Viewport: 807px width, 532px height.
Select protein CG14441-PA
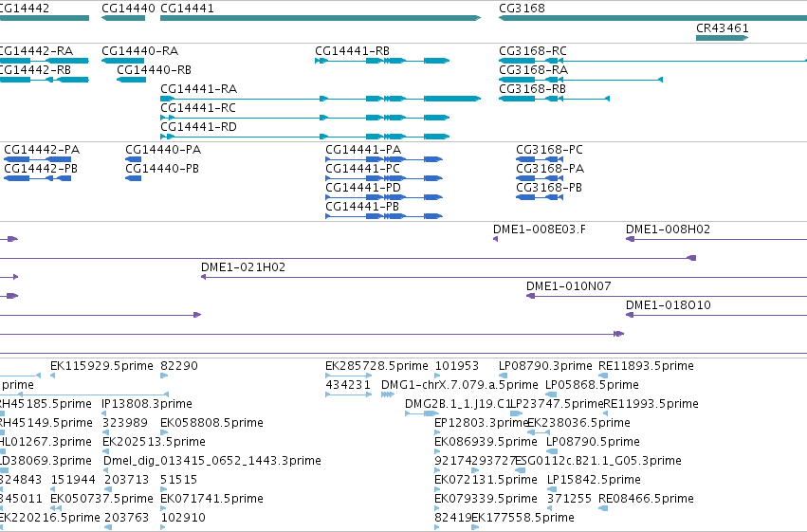click(x=384, y=159)
